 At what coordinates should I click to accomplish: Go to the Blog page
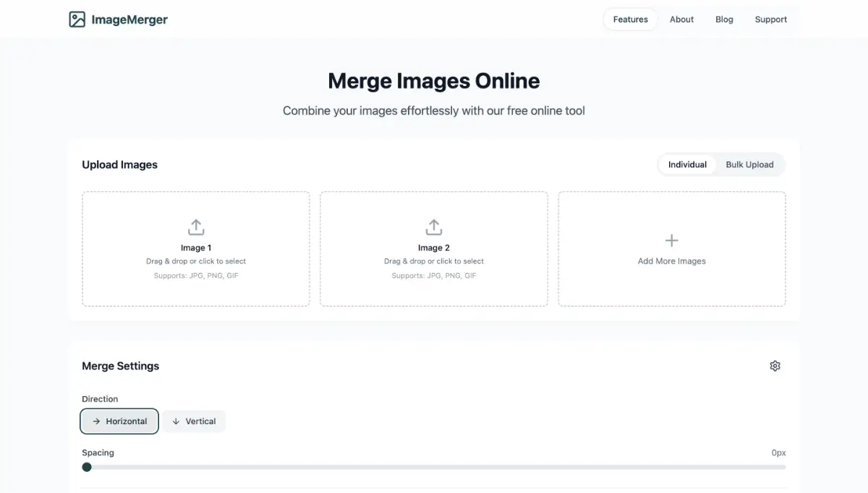tap(724, 20)
